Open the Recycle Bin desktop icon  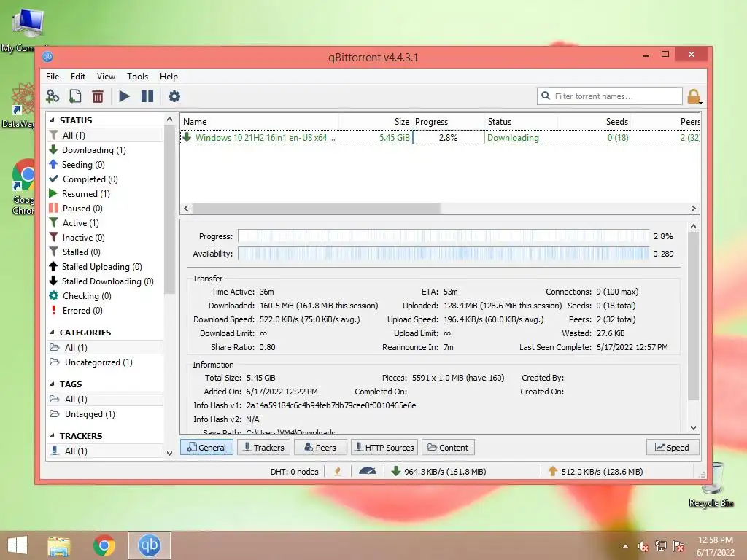[x=711, y=485]
